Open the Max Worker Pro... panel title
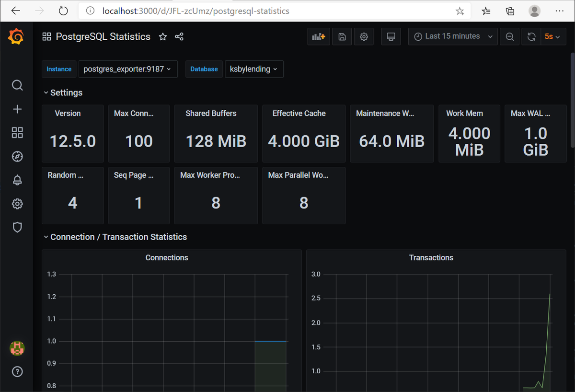This screenshot has width=575, height=392. (210, 175)
